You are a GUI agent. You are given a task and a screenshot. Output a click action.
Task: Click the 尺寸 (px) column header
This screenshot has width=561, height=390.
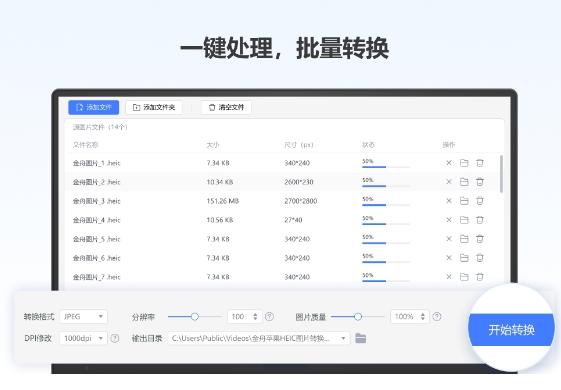(x=299, y=145)
